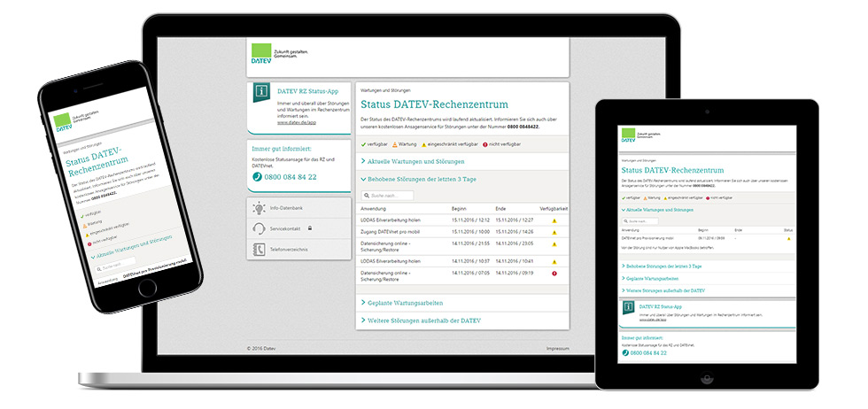Viewport: 868px width, 409px height.
Task: Click the home button on the tablet
Action: coord(707,377)
